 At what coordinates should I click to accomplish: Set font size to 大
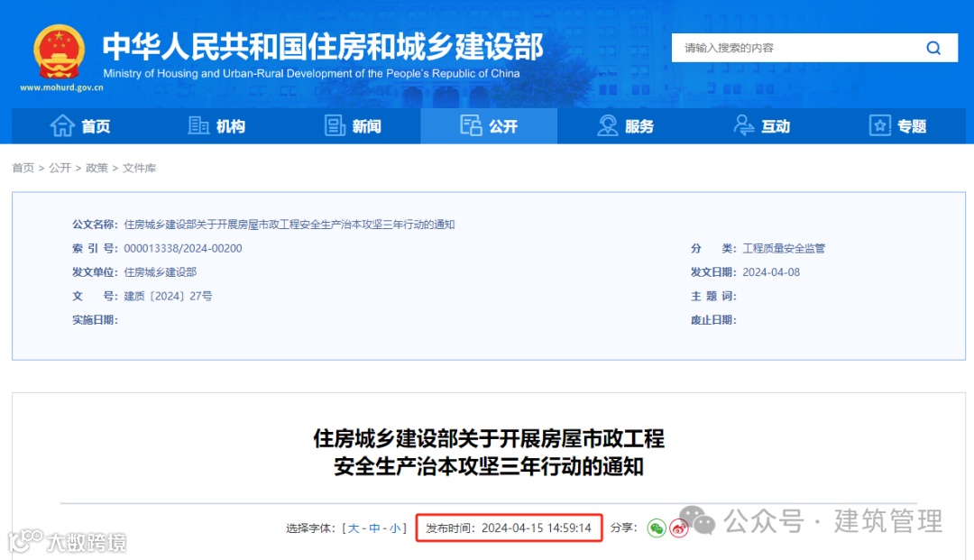(x=354, y=528)
